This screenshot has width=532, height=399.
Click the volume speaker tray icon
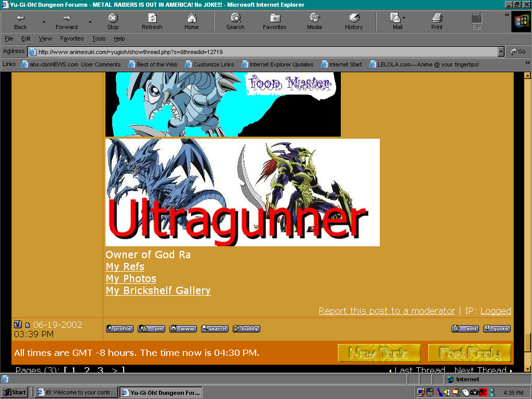[x=446, y=393]
